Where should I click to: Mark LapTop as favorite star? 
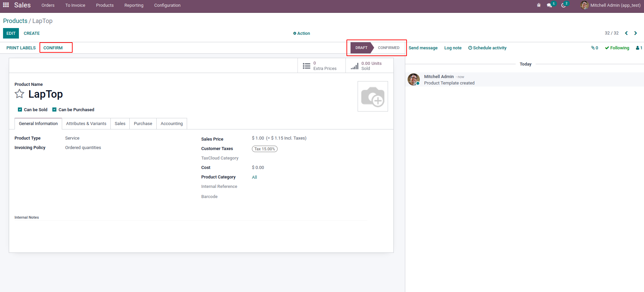[20, 94]
